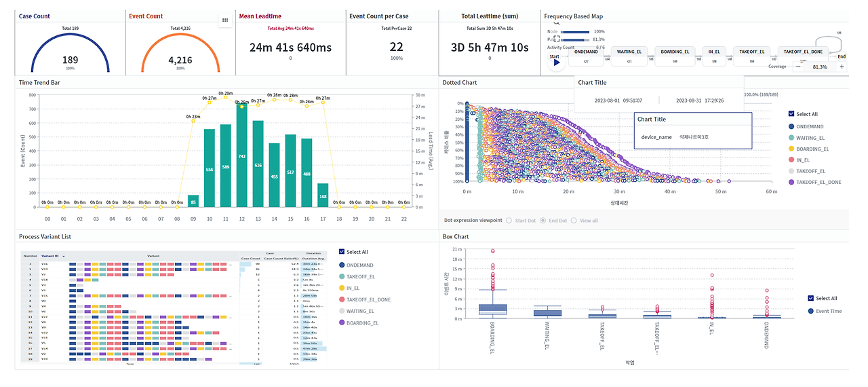Increase coverage with the plus button

click(842, 67)
